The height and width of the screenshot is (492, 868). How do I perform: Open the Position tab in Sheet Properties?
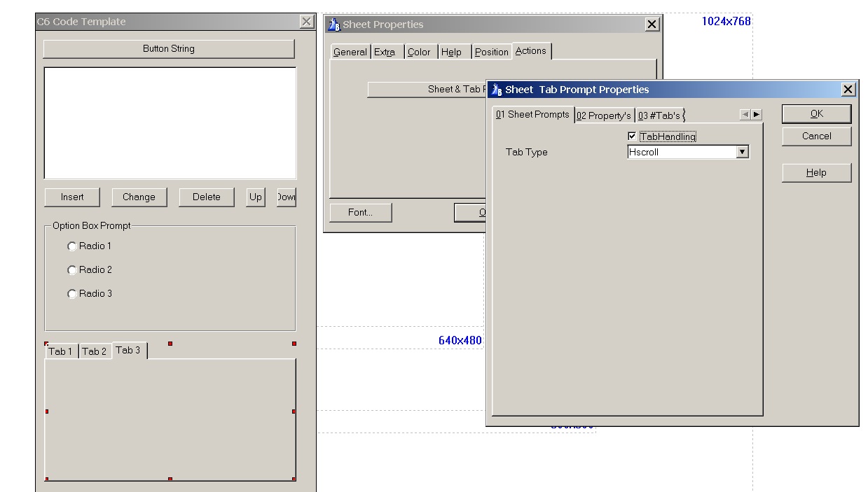tap(491, 52)
